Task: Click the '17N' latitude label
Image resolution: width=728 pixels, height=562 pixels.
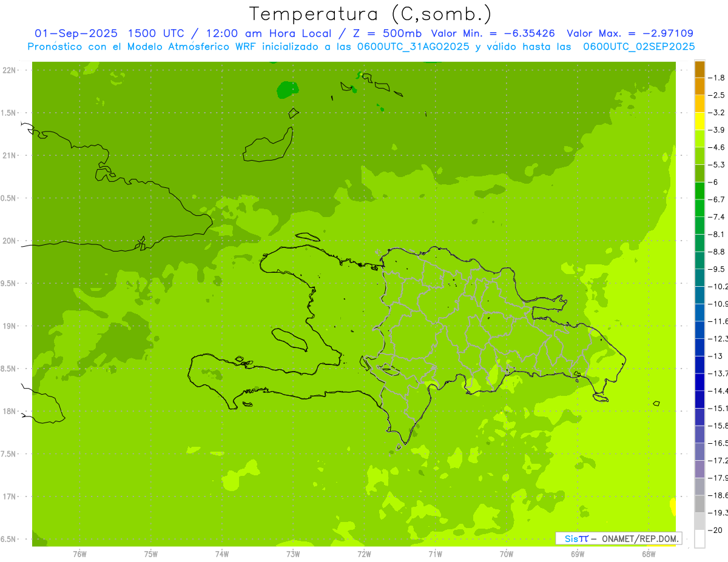Action: coord(9,497)
